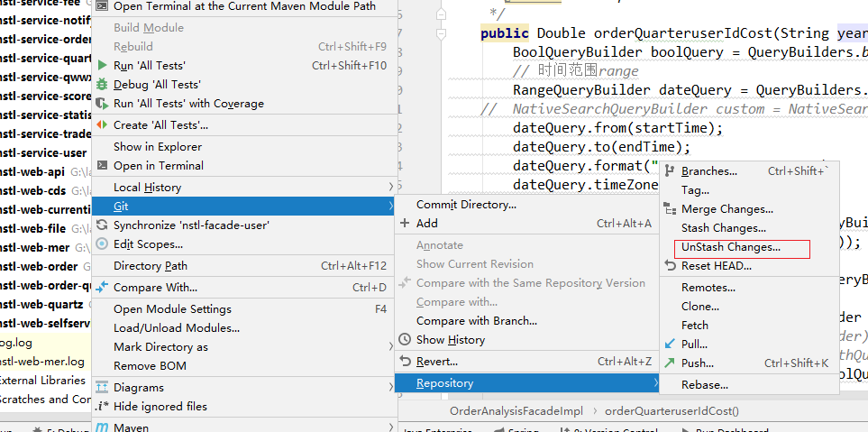Click the green Push arrow icon

(671, 363)
